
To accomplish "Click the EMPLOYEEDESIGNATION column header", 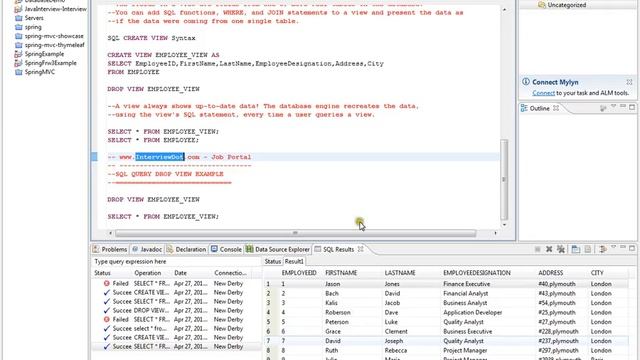I will click(x=477, y=273).
